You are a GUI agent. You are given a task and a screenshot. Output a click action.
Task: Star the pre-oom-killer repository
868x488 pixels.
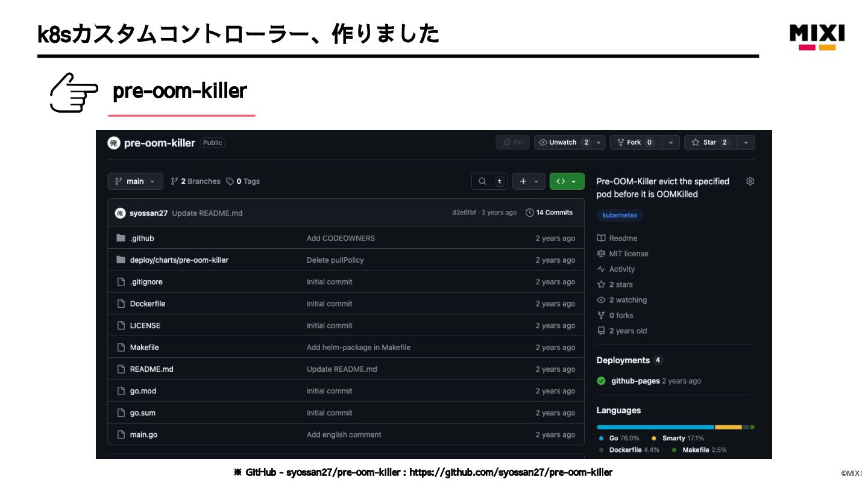pyautogui.click(x=711, y=142)
